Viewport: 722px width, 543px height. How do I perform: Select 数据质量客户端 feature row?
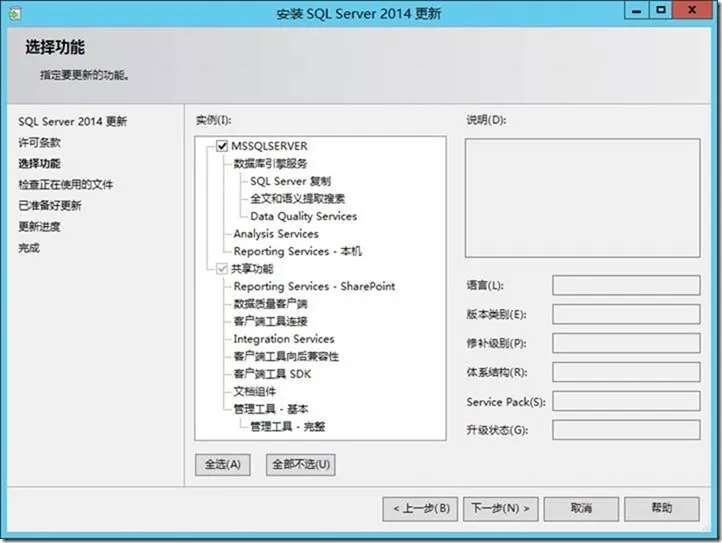point(270,304)
